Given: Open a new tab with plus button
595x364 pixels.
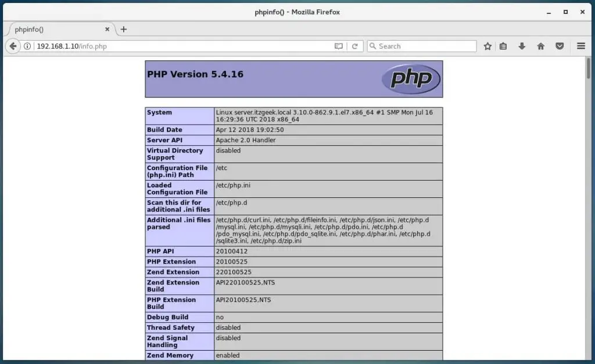Looking at the screenshot, I should (x=123, y=29).
